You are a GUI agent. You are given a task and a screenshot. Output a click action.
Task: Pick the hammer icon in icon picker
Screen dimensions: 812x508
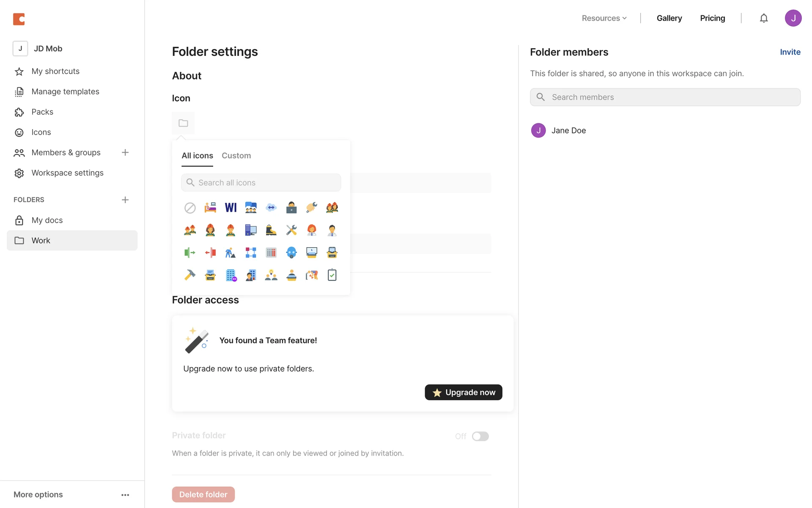[190, 275]
